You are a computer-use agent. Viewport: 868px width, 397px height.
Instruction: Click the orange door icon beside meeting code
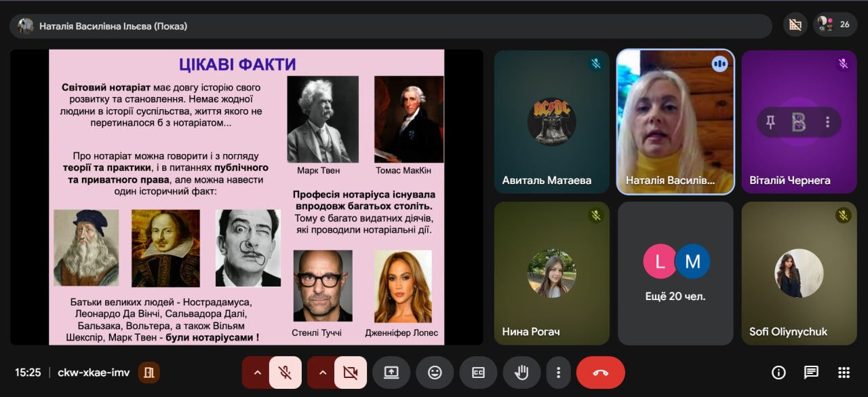(149, 373)
